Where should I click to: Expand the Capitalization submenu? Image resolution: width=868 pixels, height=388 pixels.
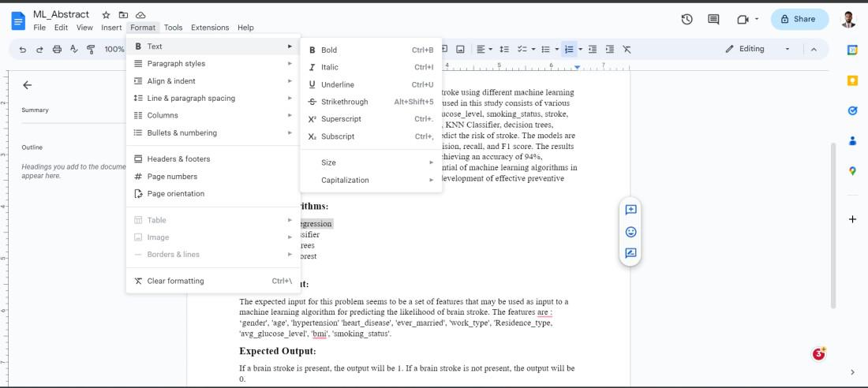(x=371, y=181)
